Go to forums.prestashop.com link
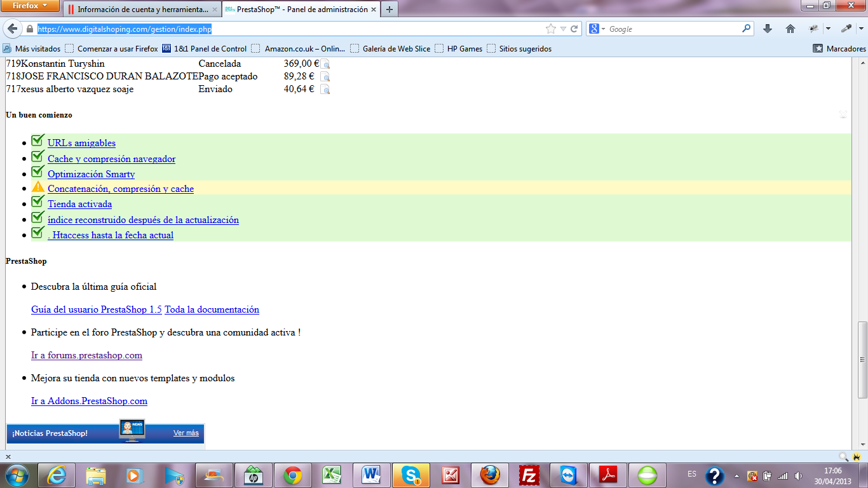868x488 pixels. point(86,355)
